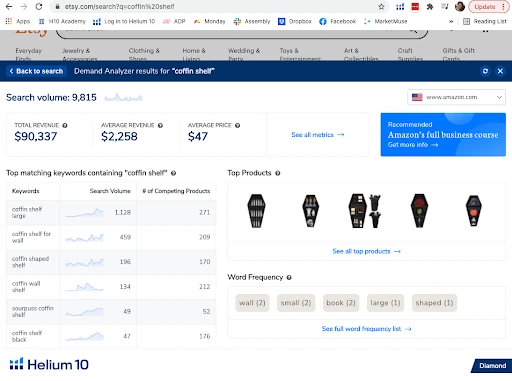This screenshot has height=381, width=512.
Task: Open the Monday bookmark
Action: [210, 22]
